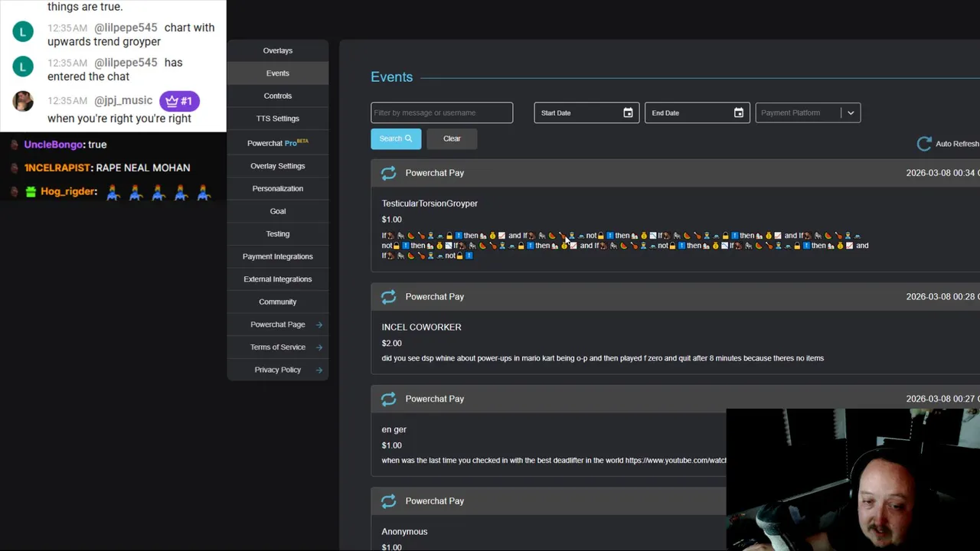The image size is (980, 551).
Task: Click the Events page heading
Action: tap(392, 77)
